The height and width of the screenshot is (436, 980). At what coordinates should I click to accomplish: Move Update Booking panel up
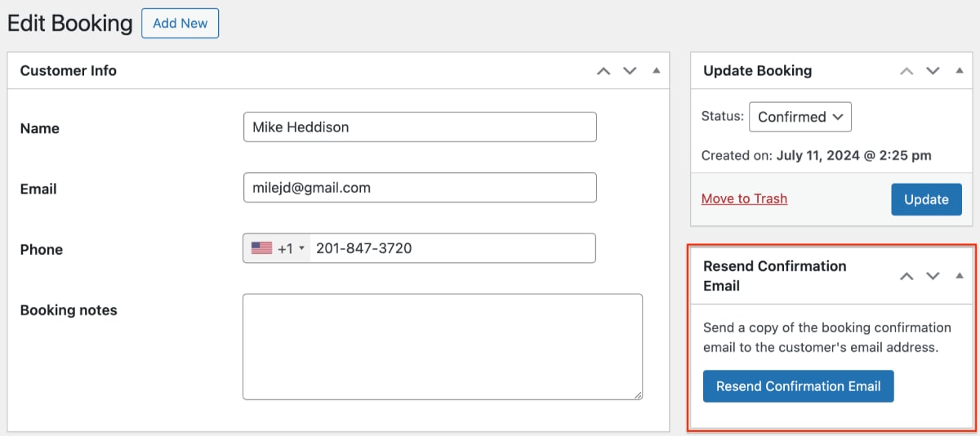tap(906, 71)
